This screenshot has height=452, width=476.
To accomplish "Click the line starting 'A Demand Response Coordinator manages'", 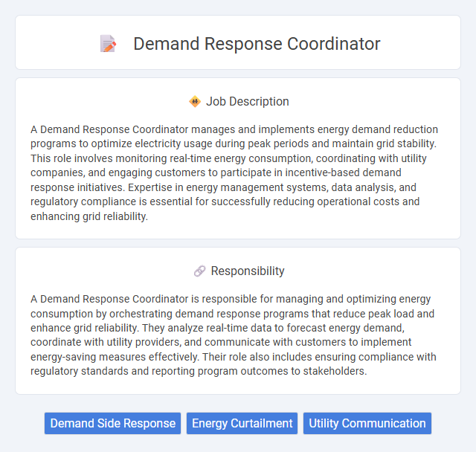I will pyautogui.click(x=234, y=129).
